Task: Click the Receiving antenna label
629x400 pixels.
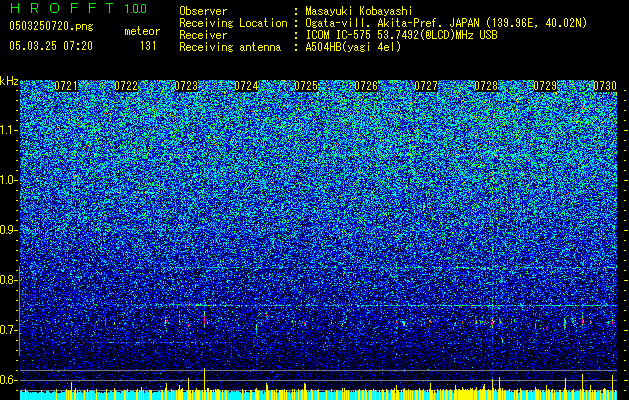Action: pos(230,47)
